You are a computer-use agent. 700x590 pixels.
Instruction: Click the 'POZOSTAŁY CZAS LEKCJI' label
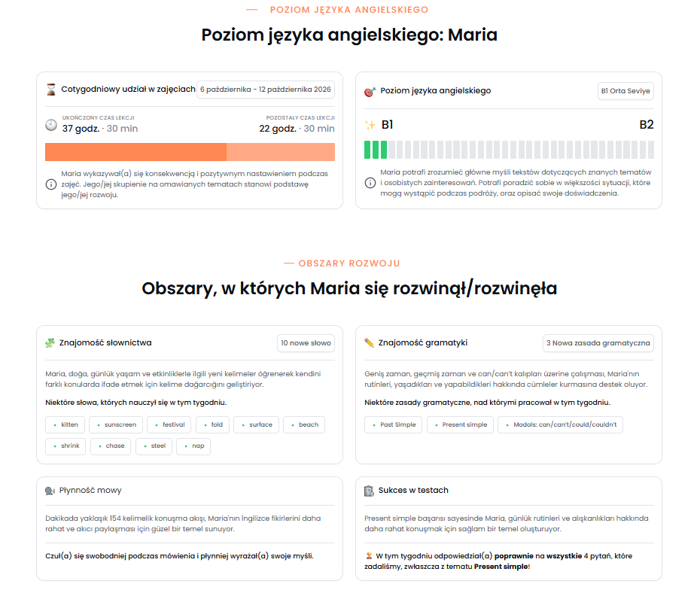tap(300, 118)
